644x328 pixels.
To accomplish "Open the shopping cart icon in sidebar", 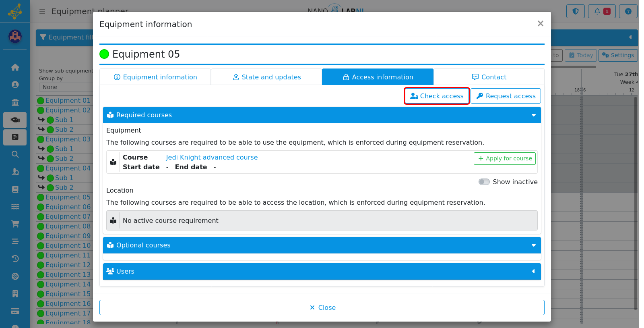I will [x=15, y=224].
